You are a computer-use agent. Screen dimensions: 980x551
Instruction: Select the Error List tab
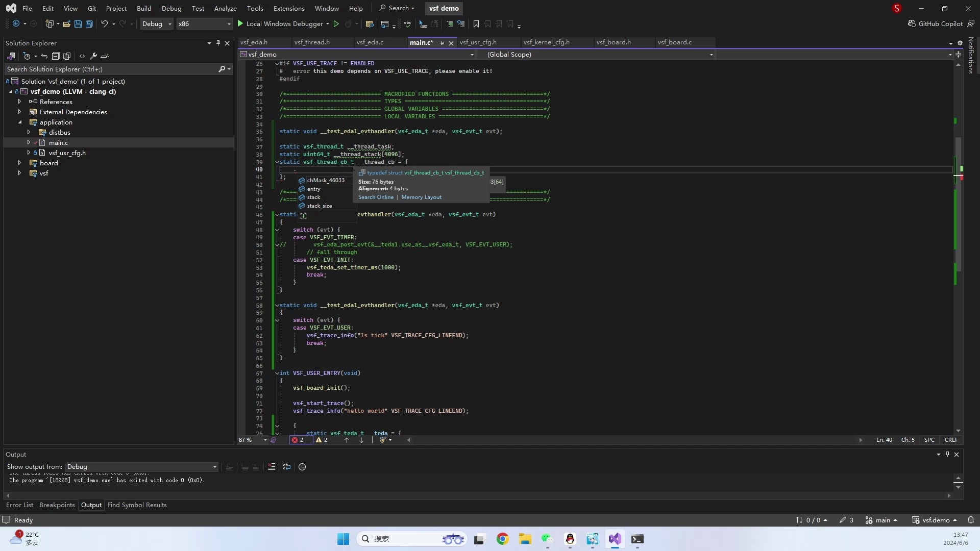coord(19,505)
